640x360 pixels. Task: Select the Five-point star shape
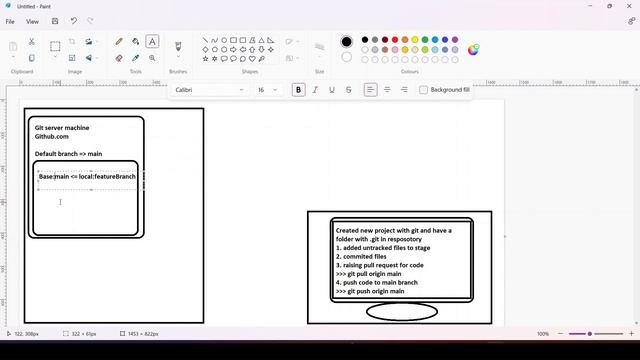205,59
